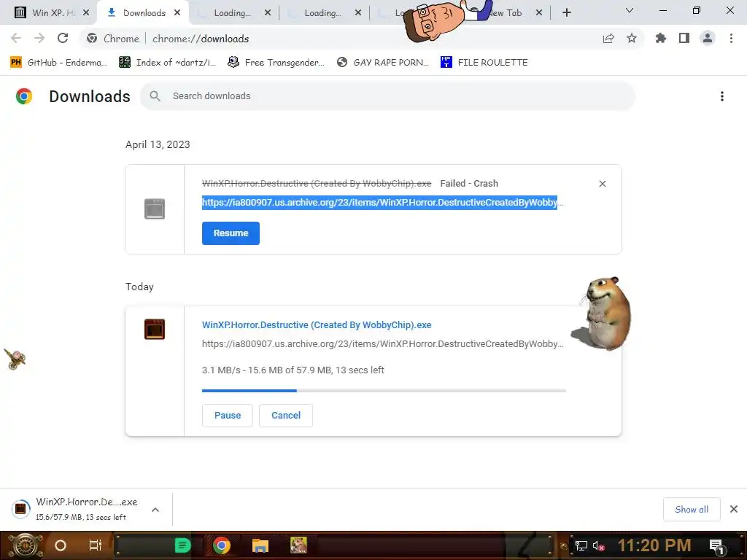Open the Downloads page three-dot menu

(722, 96)
